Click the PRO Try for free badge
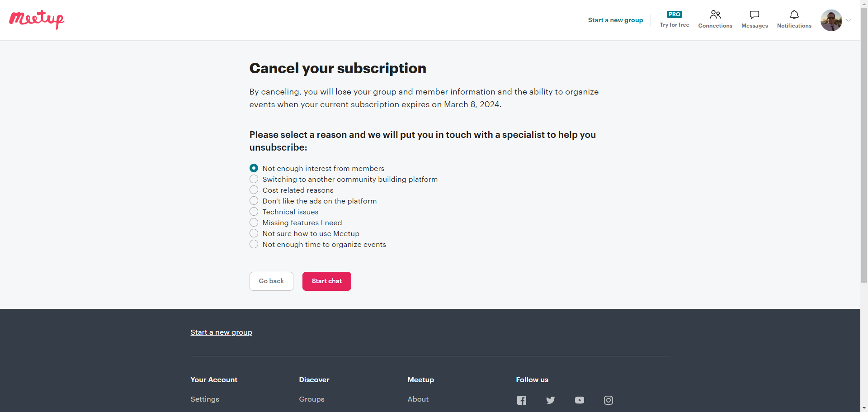 [x=674, y=19]
